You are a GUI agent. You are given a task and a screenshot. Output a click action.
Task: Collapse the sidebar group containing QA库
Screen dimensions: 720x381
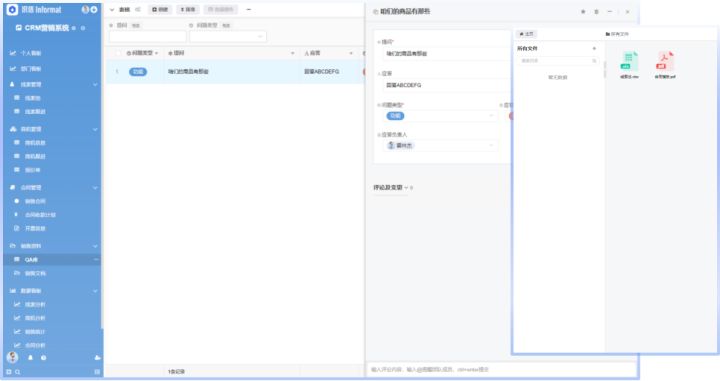[x=96, y=246]
